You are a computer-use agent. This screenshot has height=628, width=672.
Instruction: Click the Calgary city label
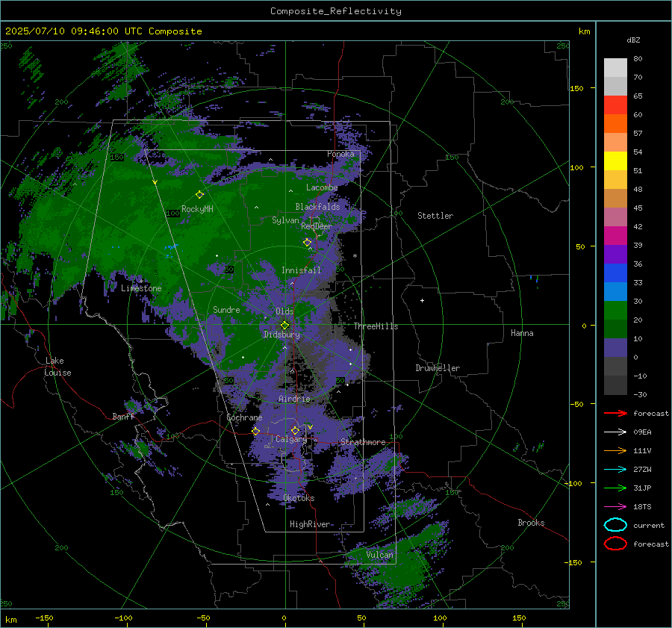click(x=291, y=439)
